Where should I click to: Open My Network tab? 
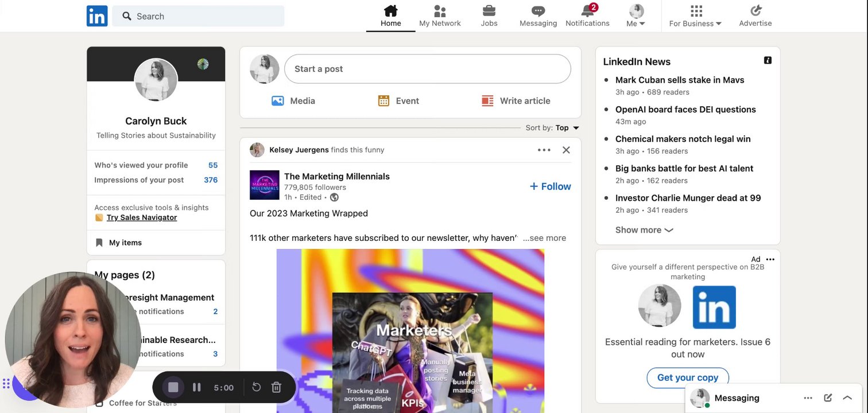coord(440,16)
